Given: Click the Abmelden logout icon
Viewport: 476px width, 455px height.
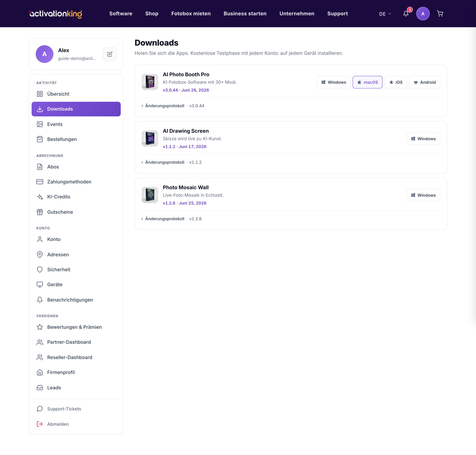Looking at the screenshot, I should click(x=40, y=424).
